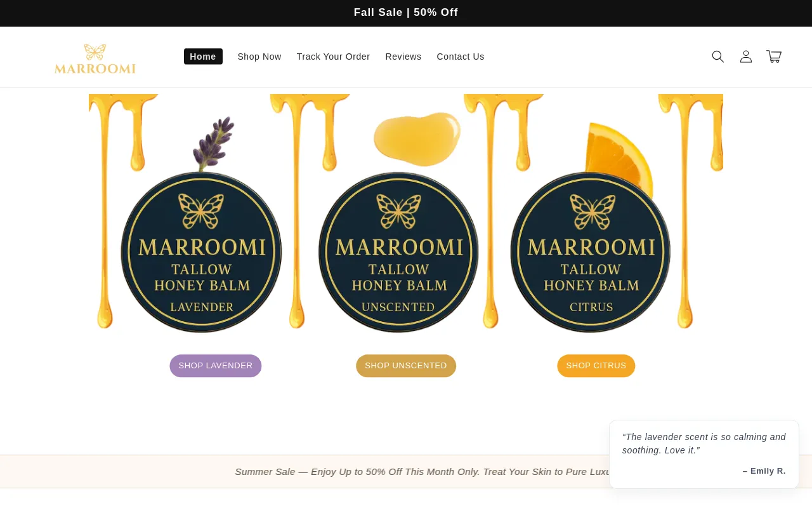Click the Marroomi butterfly logo
Viewport: 812px width, 508px height.
tap(95, 58)
